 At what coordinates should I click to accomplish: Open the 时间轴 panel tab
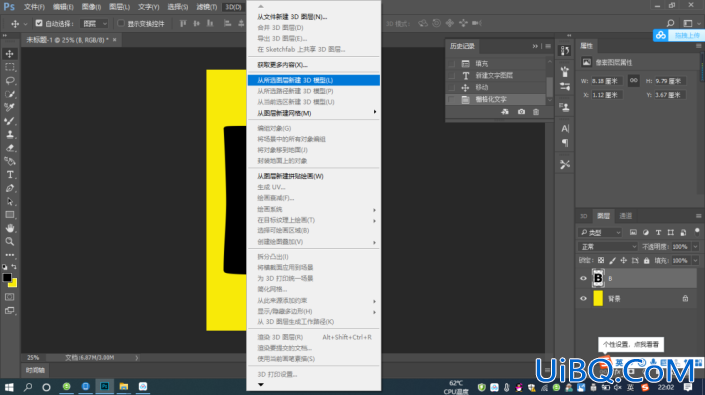coord(35,370)
